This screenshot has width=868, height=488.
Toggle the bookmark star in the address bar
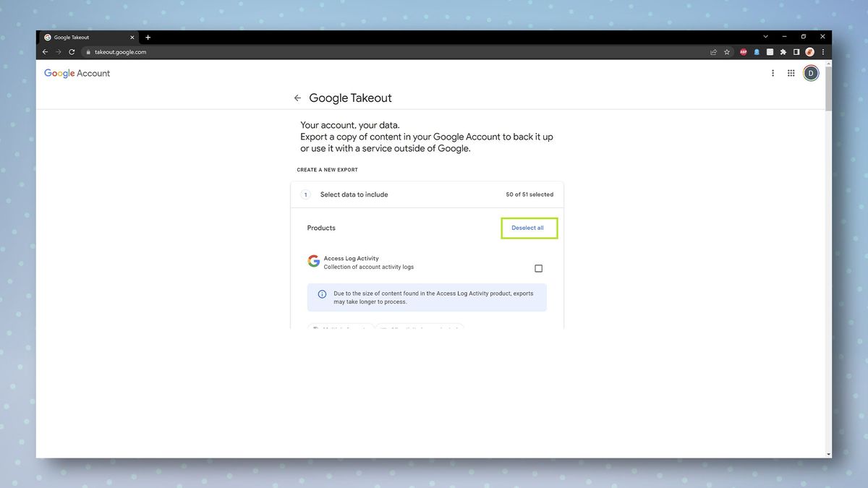726,52
